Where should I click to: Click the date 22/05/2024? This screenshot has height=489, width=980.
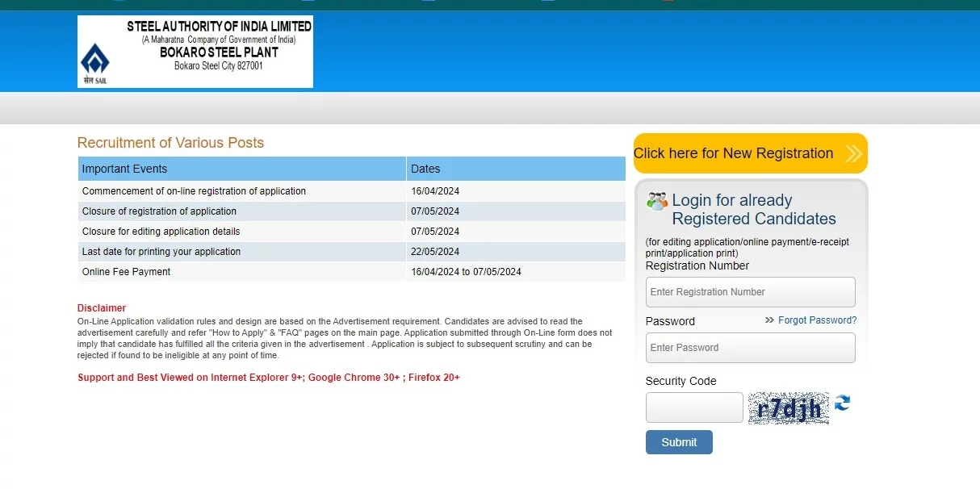(435, 252)
